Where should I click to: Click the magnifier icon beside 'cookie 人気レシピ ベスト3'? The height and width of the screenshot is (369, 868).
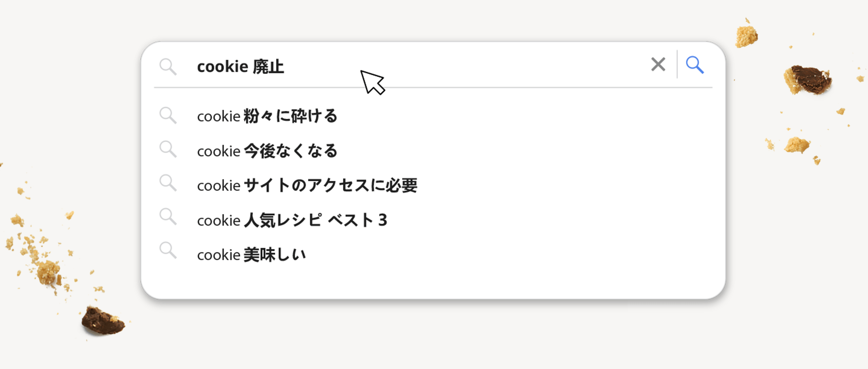click(x=168, y=217)
